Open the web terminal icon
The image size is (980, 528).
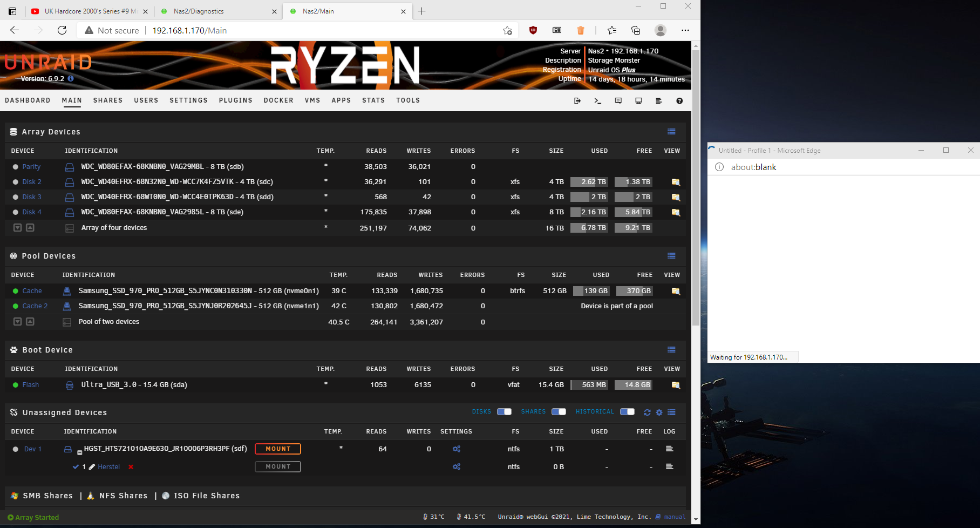597,101
